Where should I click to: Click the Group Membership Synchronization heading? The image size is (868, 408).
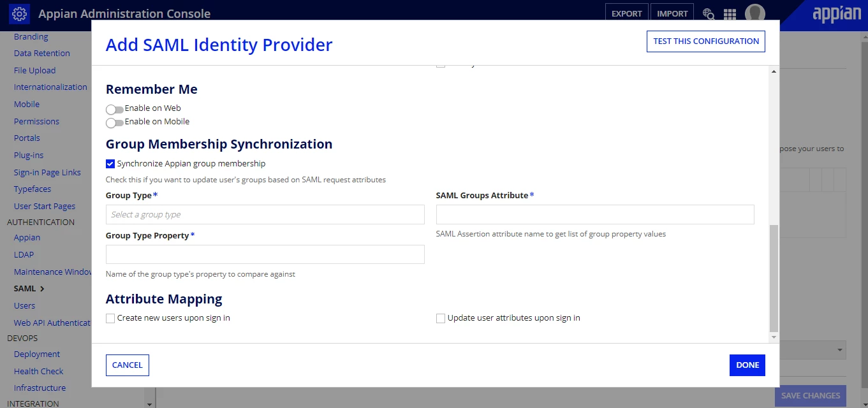point(219,144)
